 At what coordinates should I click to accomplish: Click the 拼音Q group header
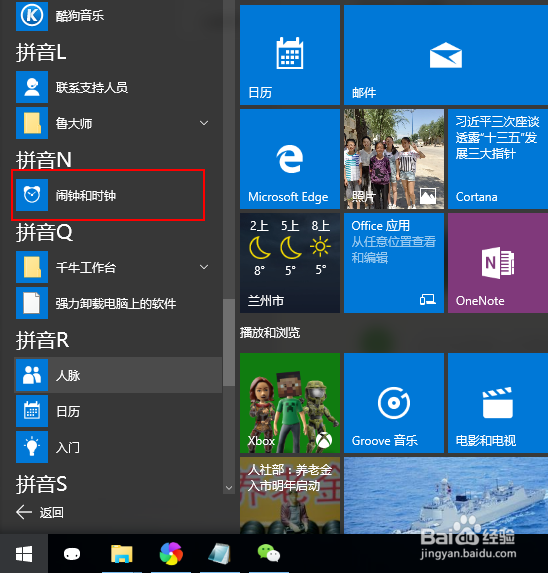44,232
